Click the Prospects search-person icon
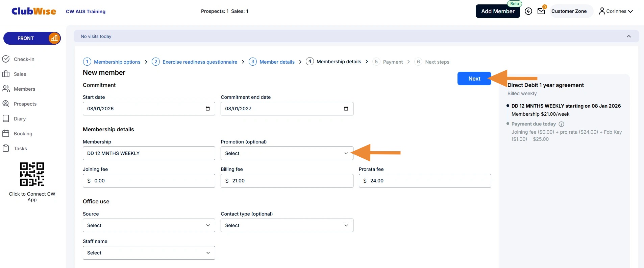 (x=6, y=104)
